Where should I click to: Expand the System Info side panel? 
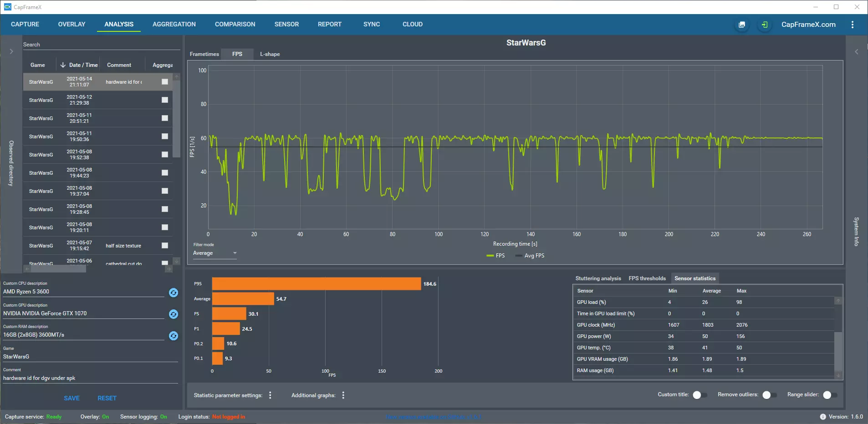(856, 51)
